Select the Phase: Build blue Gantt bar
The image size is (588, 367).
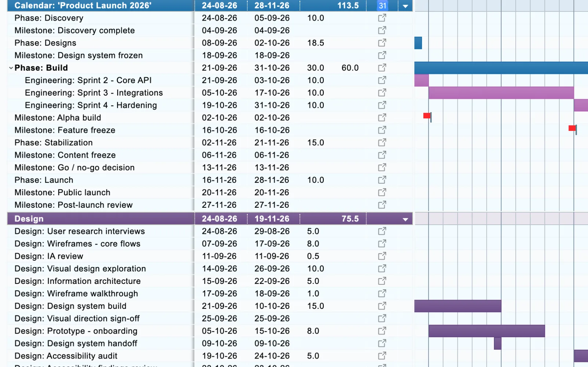pyautogui.click(x=501, y=68)
